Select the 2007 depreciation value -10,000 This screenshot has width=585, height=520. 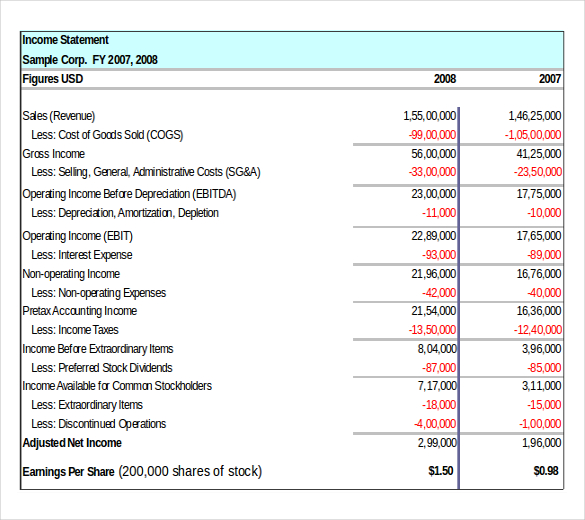(x=544, y=213)
